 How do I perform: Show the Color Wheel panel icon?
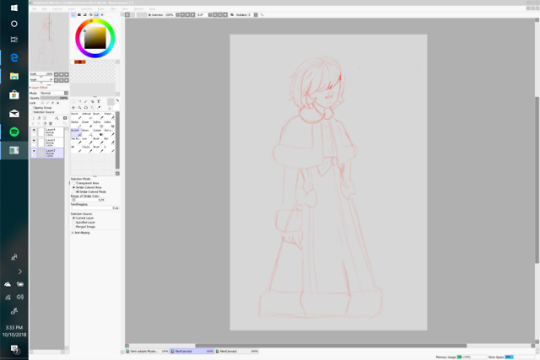(73, 15)
